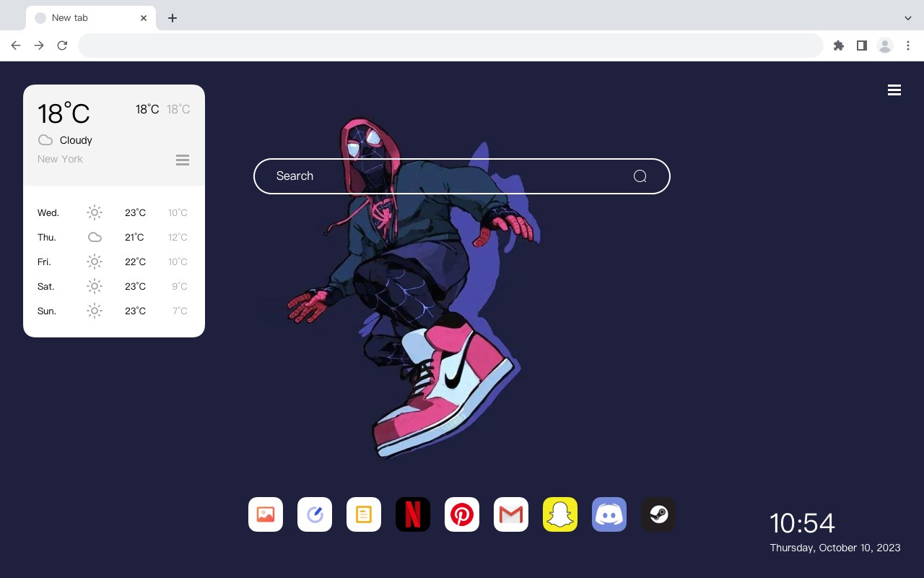This screenshot has width=924, height=578.
Task: Click the Cloudy condition text
Action: (x=76, y=140)
